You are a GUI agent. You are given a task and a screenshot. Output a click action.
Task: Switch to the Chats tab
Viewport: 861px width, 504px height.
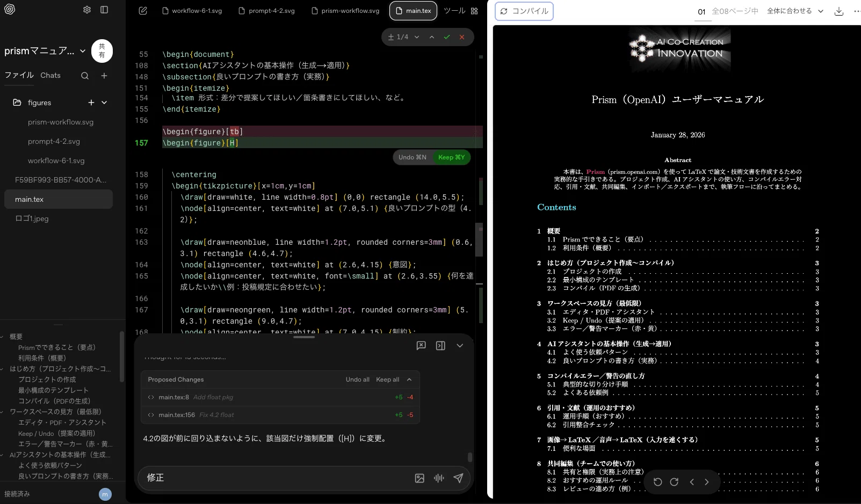click(x=50, y=75)
